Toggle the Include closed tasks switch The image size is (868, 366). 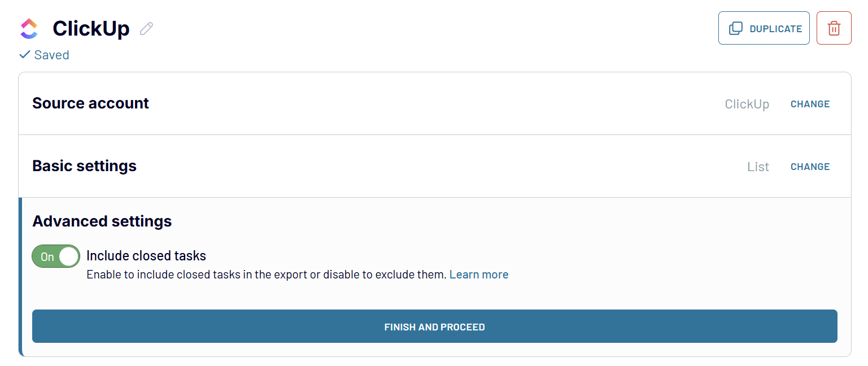[x=55, y=256]
